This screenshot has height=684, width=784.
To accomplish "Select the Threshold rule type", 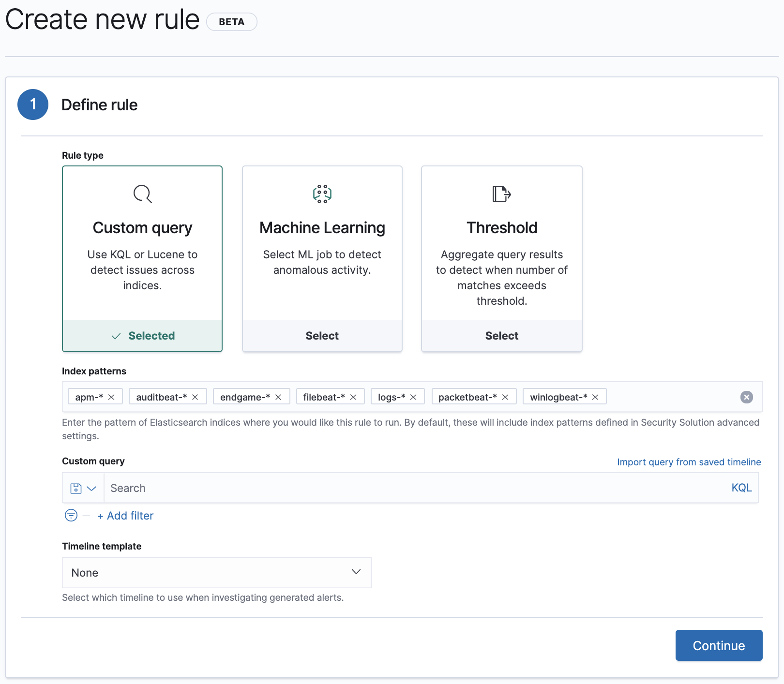I will pos(501,335).
